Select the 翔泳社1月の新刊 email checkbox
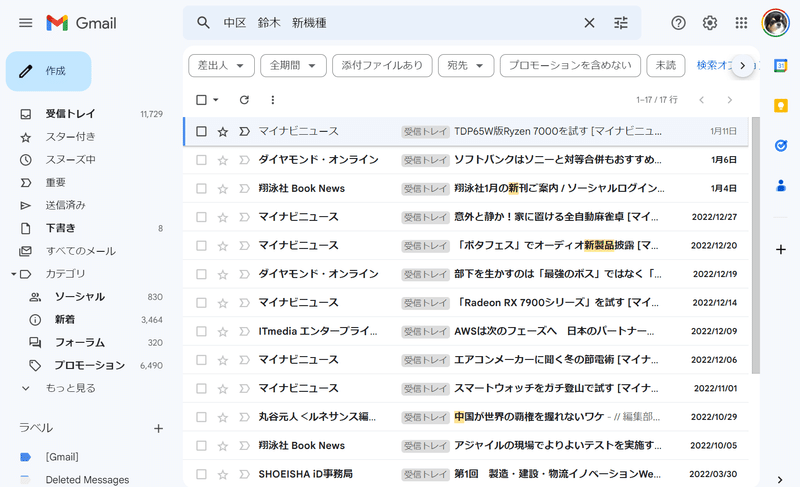This screenshot has height=487, width=800. (x=202, y=189)
